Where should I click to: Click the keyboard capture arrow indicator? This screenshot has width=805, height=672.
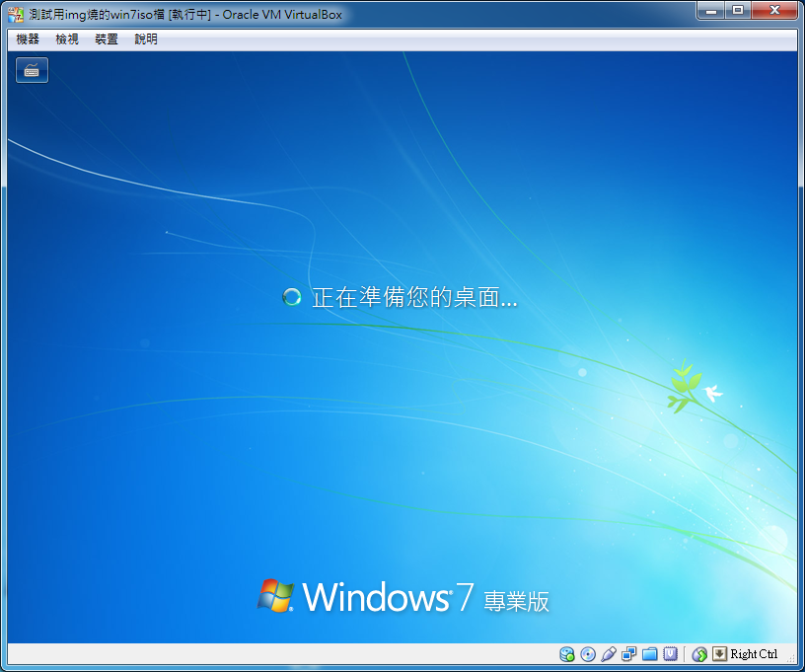pyautogui.click(x=720, y=653)
